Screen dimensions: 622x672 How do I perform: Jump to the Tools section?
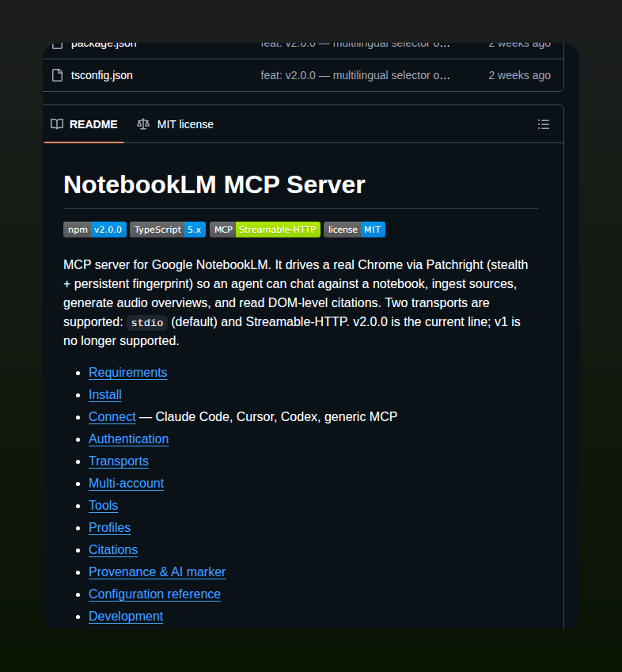click(103, 506)
